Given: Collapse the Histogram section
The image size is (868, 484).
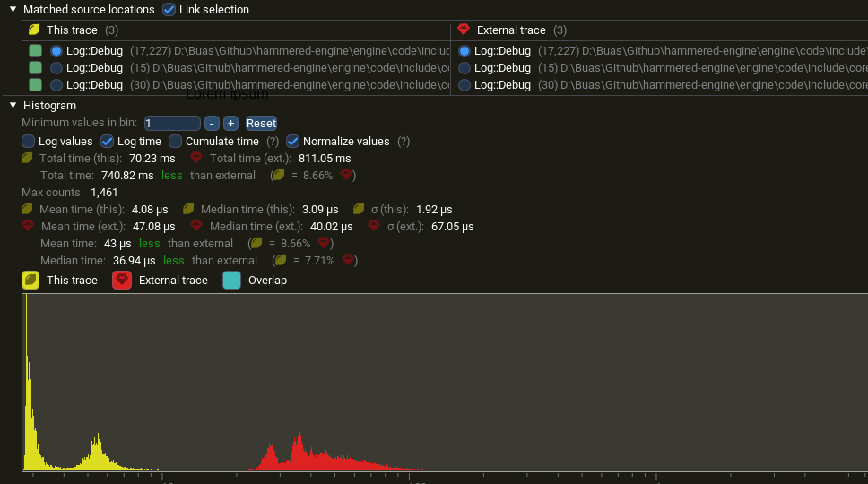Looking at the screenshot, I should [x=13, y=106].
